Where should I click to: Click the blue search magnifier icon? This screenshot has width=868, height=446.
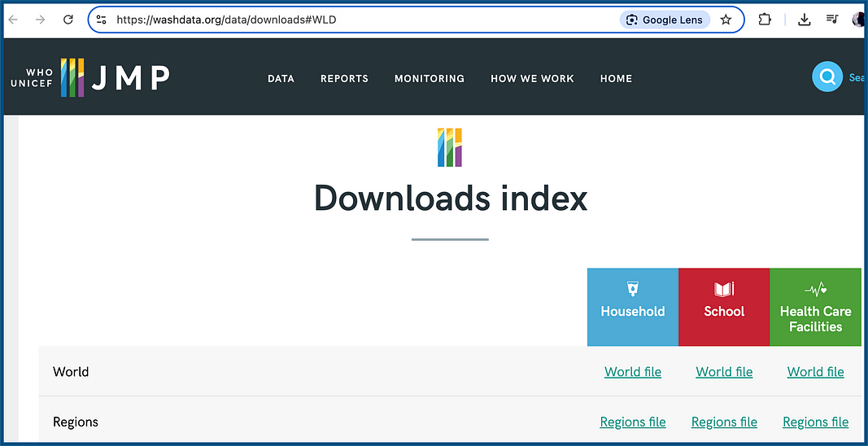(827, 77)
